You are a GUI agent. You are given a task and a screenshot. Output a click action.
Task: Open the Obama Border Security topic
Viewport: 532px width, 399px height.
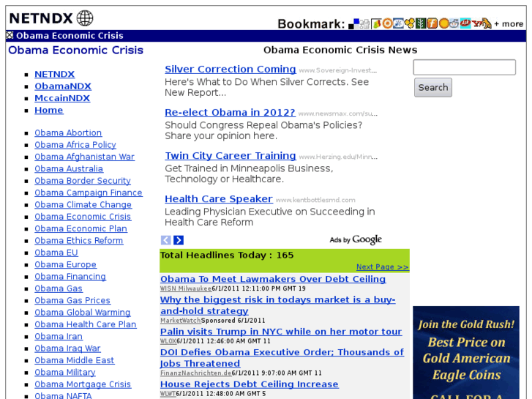[x=83, y=181]
